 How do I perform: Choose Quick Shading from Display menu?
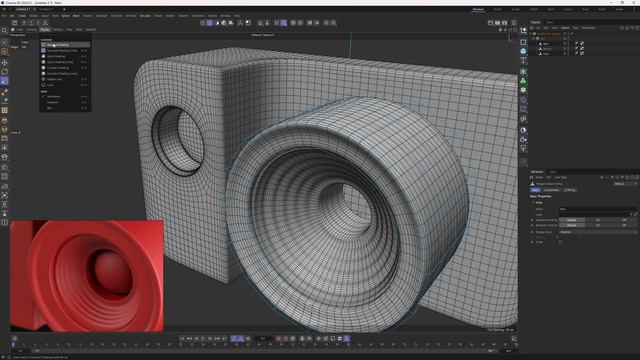click(64, 56)
